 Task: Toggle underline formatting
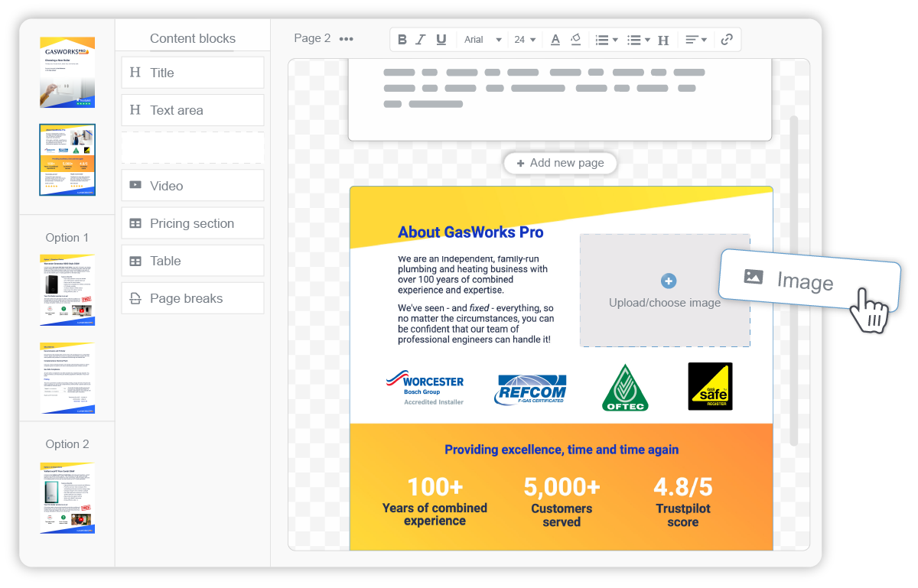441,39
